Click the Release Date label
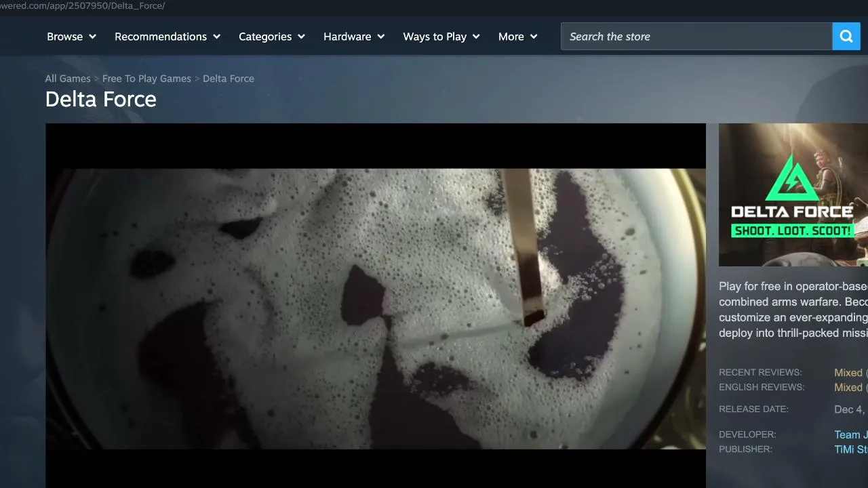 click(753, 409)
